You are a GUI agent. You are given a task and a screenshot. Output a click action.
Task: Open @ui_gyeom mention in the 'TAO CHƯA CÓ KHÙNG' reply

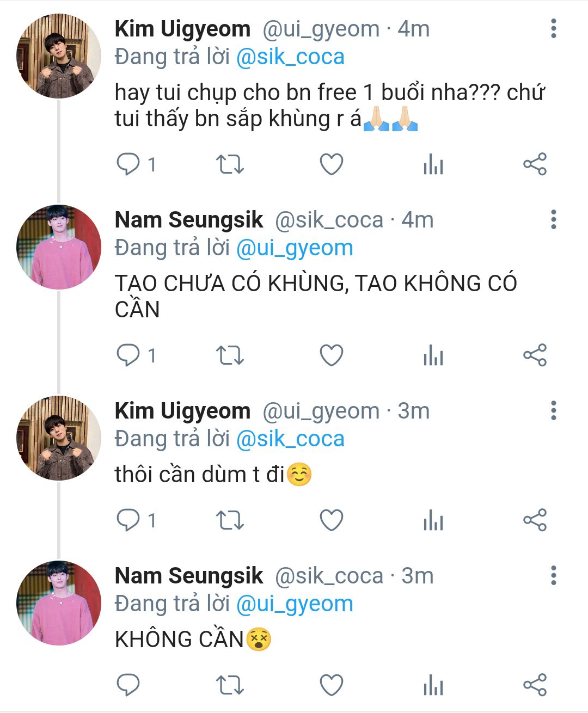[x=295, y=248]
